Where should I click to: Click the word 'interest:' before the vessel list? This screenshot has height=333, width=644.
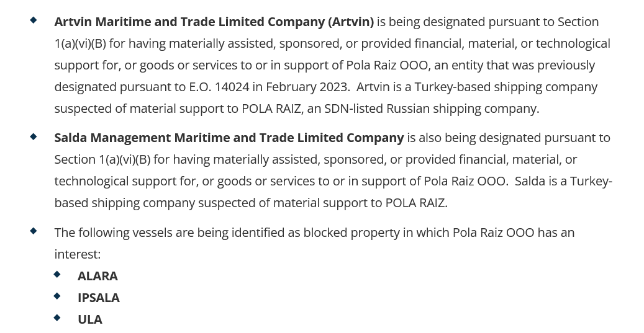click(x=77, y=254)
